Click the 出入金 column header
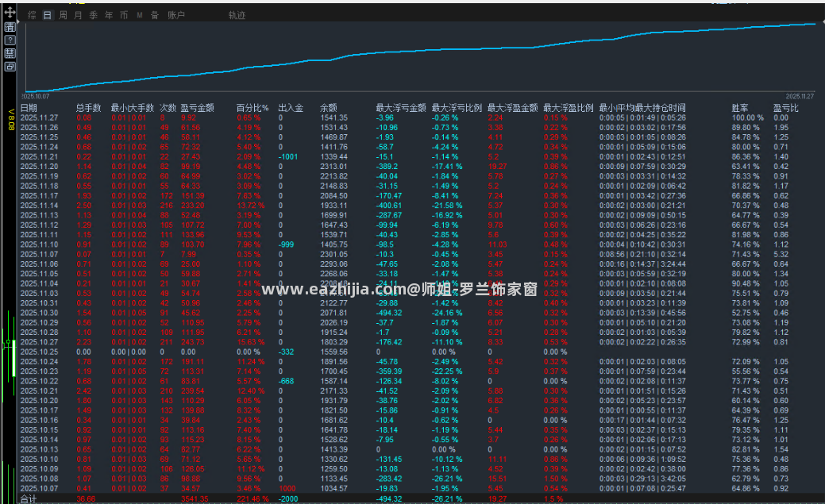The width and height of the screenshot is (825, 504). [291, 108]
